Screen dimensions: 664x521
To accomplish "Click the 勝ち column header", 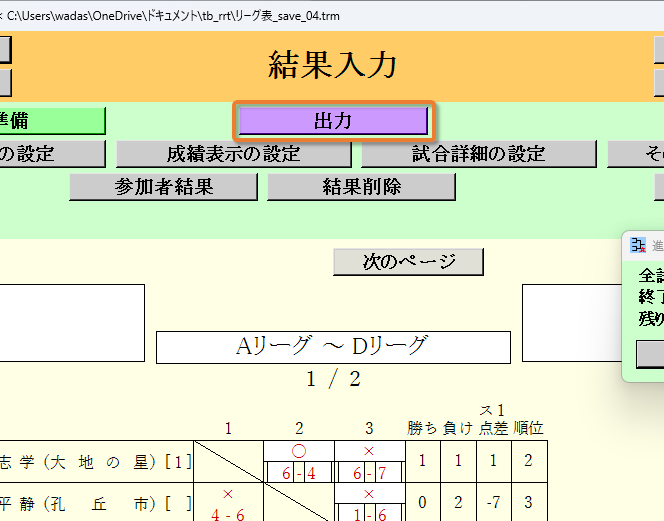I will pos(422,428).
